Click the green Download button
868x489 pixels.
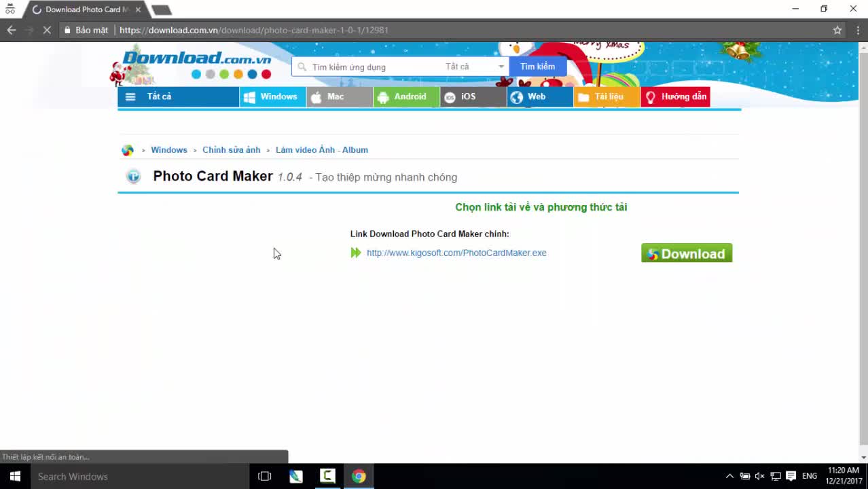(687, 253)
